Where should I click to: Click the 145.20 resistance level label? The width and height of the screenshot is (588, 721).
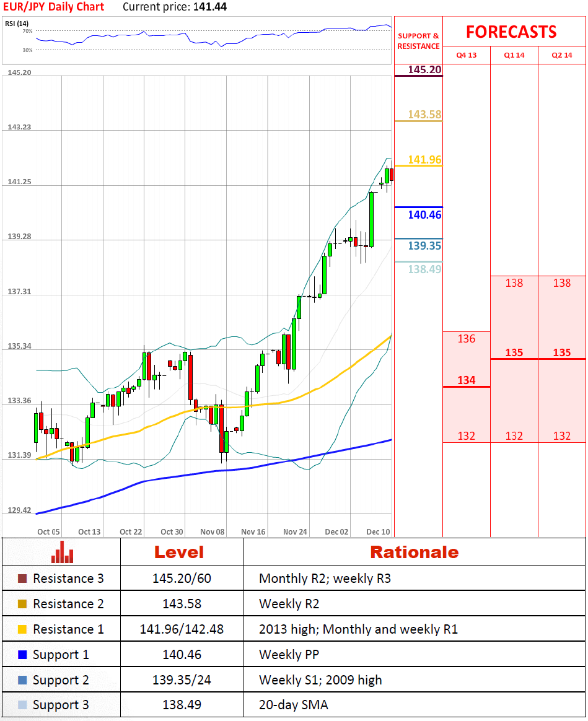click(425, 69)
